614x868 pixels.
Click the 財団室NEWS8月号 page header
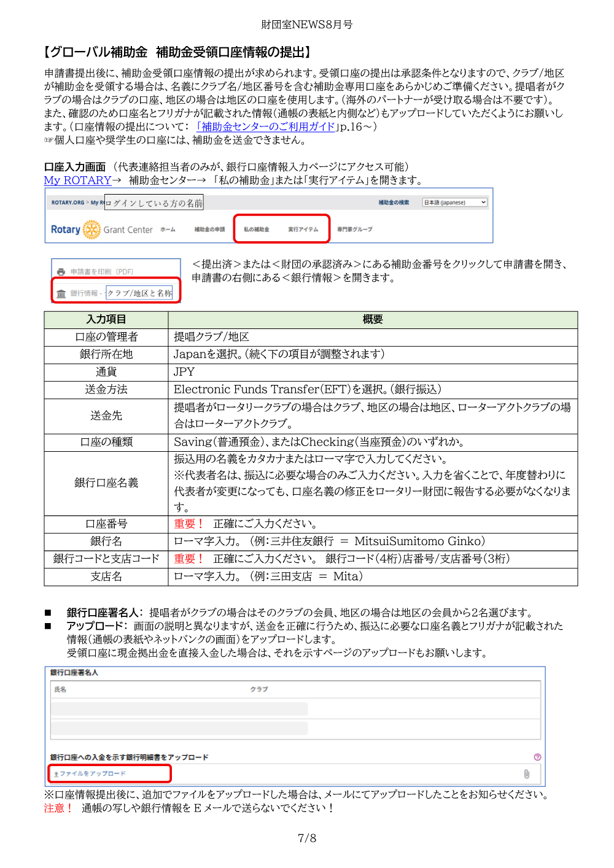[x=307, y=25]
